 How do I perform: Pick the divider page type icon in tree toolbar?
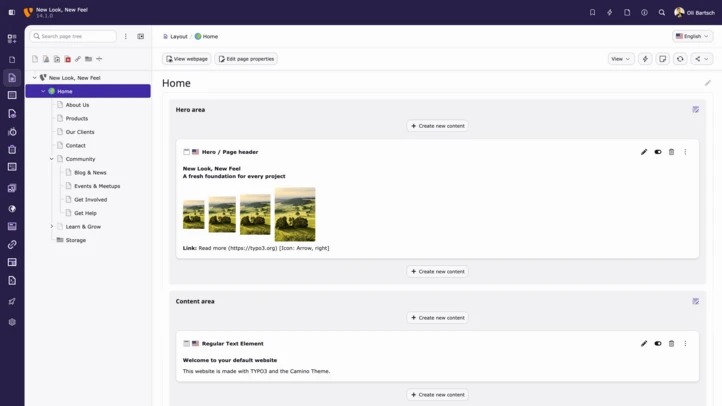coord(99,59)
